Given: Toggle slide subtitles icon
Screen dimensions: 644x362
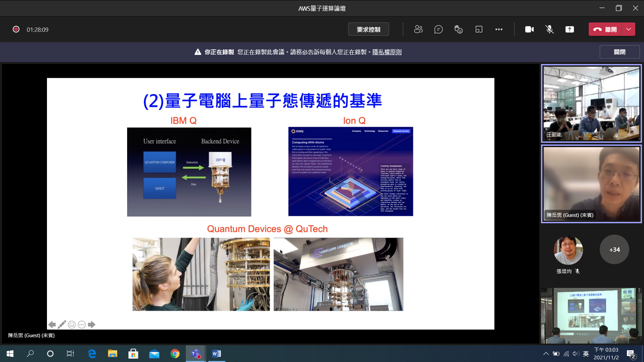Looking at the screenshot, I should pyautogui.click(x=71, y=324).
